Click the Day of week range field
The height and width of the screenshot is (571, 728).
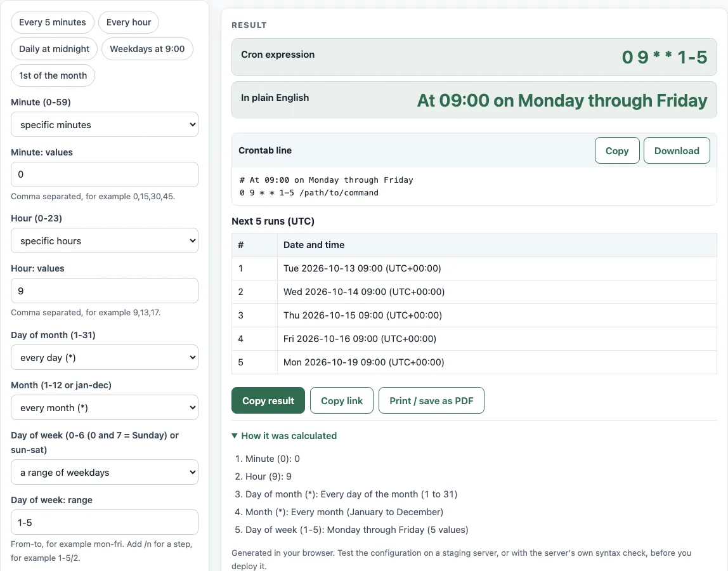(x=105, y=522)
